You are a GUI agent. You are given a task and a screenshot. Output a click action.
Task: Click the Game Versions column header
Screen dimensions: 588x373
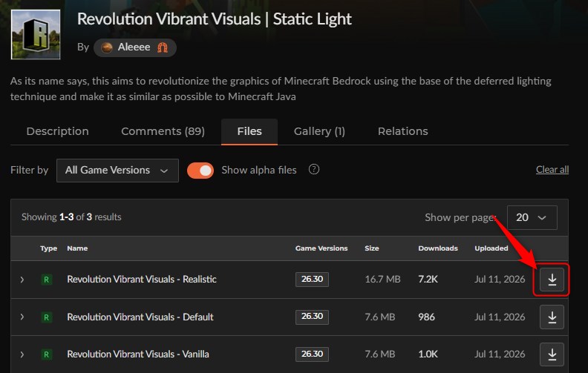pos(321,248)
